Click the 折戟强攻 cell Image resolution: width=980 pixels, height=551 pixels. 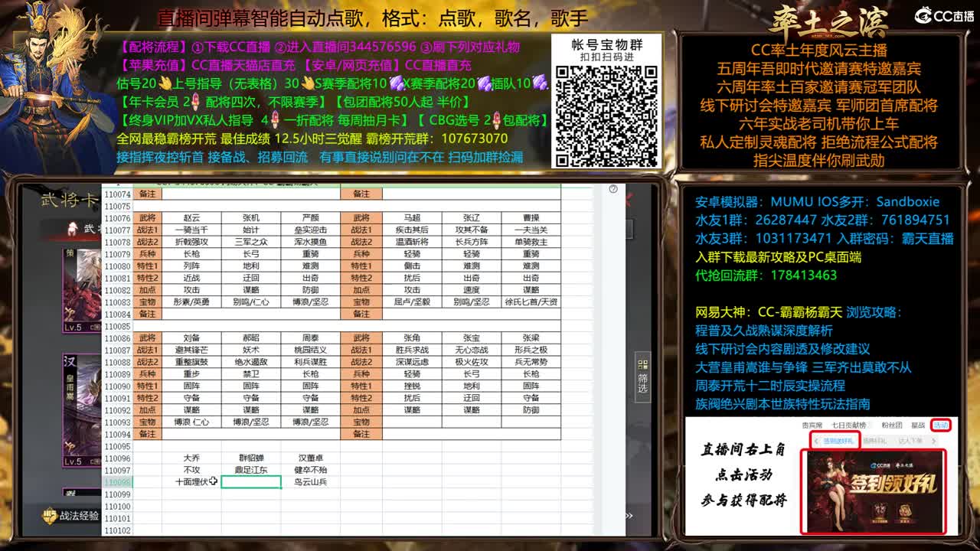point(191,242)
